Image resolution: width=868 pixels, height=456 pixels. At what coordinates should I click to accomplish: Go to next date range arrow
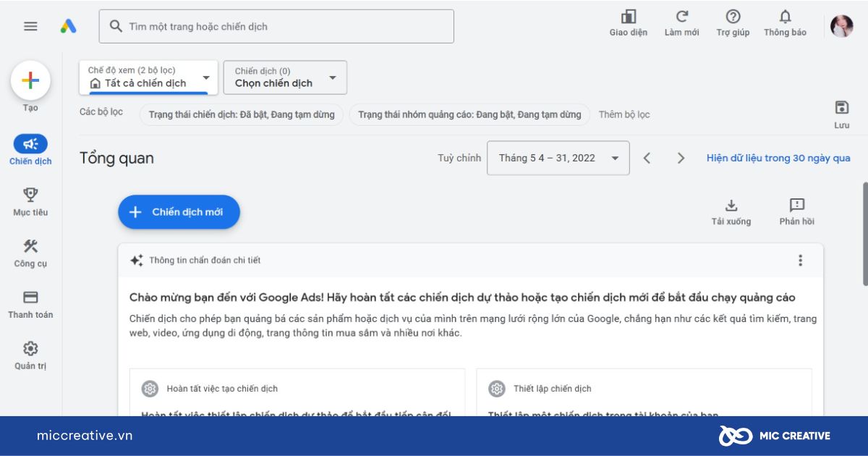pos(681,158)
